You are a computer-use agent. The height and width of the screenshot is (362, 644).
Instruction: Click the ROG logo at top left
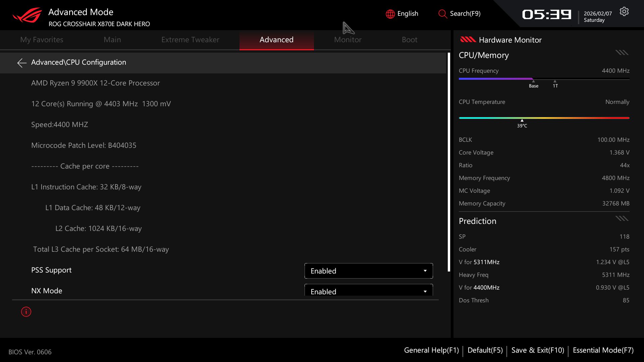(27, 15)
